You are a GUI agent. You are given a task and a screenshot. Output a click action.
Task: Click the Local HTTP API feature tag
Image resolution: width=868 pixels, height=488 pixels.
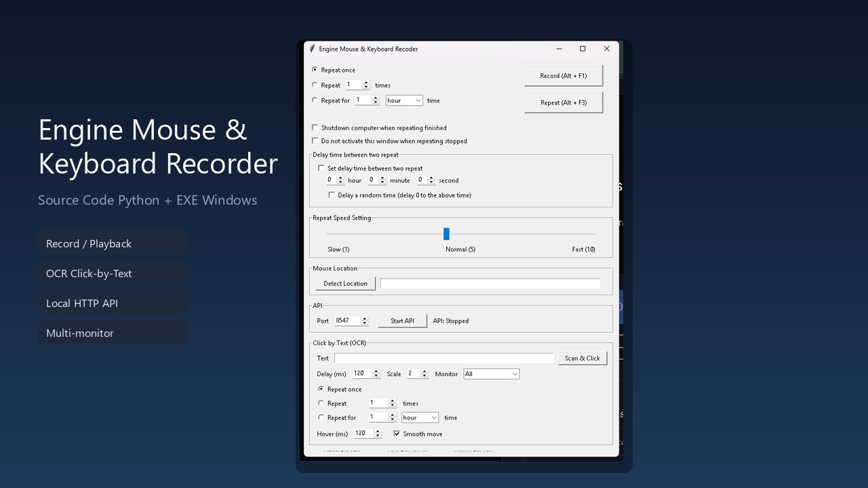(x=113, y=303)
